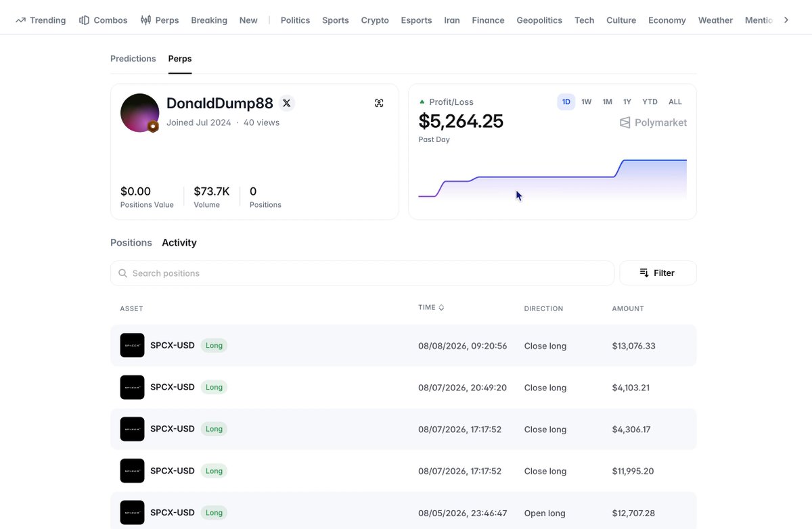Open the X (Twitter) profile icon

(286, 103)
